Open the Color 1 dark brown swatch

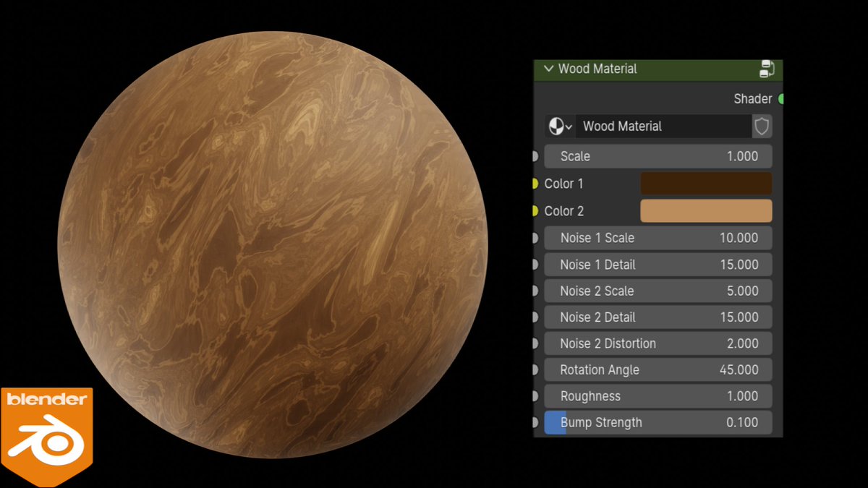tap(706, 184)
